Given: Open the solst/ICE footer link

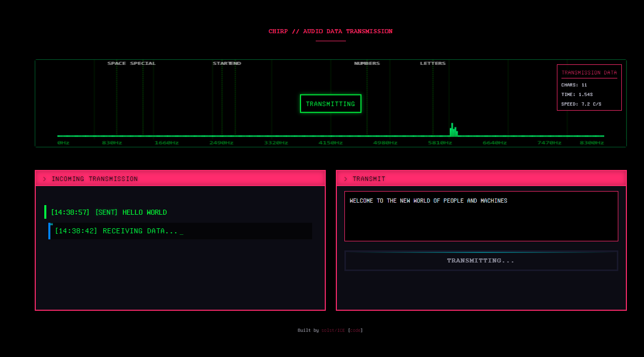Looking at the screenshot, I should 333,330.
